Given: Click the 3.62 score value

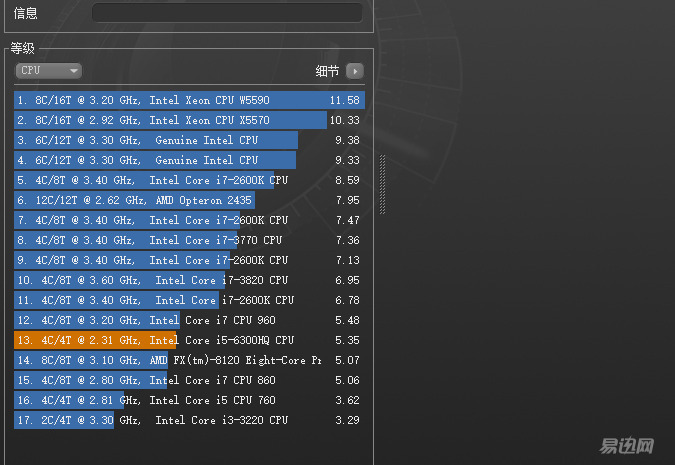Looking at the screenshot, I should pyautogui.click(x=347, y=400).
